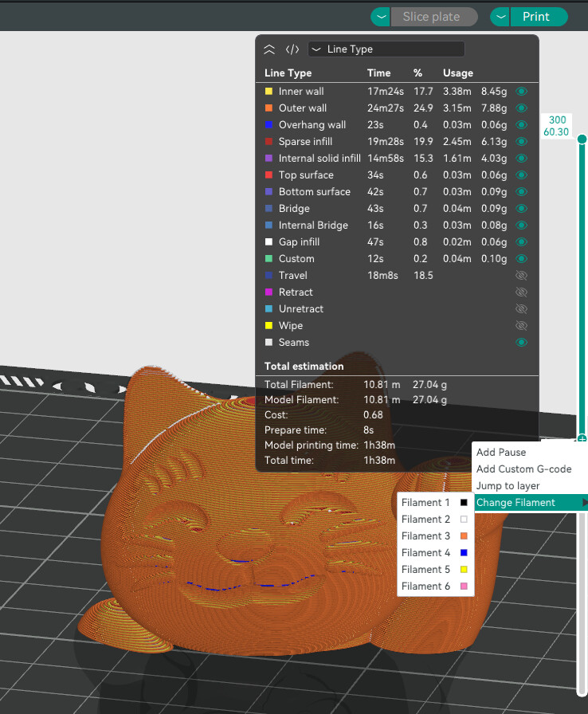Click the Print button

point(539,17)
